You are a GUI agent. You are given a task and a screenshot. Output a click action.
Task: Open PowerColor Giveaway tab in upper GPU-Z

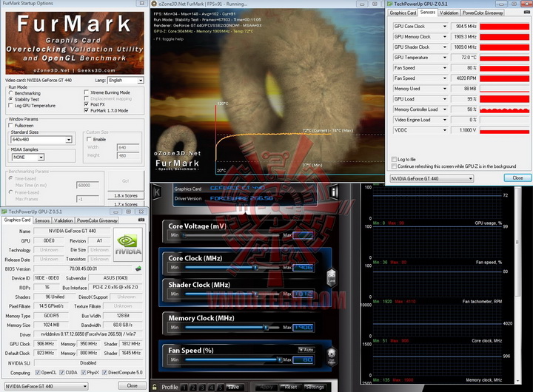[483, 13]
